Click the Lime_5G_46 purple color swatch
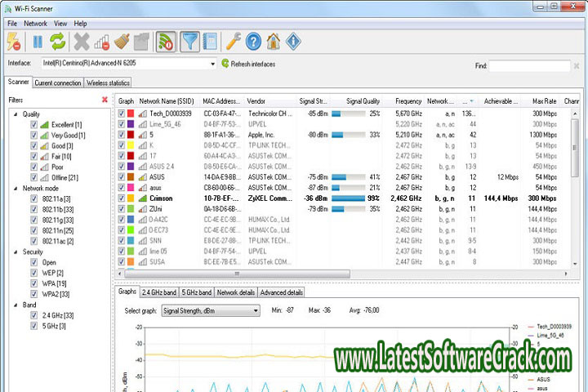This screenshot has height=392, width=588. click(131, 124)
